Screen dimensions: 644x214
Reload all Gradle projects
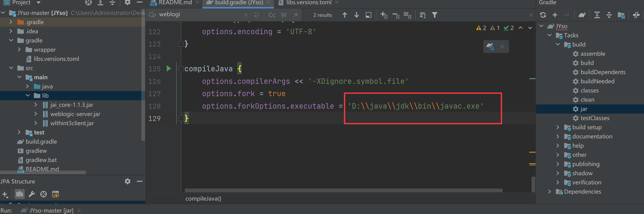click(x=543, y=15)
